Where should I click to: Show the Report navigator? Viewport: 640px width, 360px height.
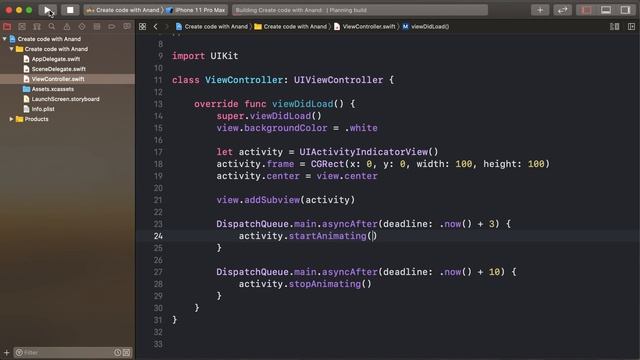point(127,27)
